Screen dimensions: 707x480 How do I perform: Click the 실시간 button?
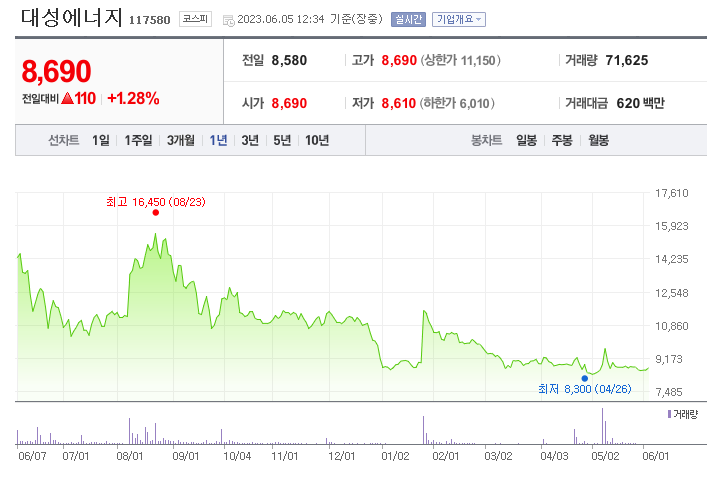click(408, 19)
